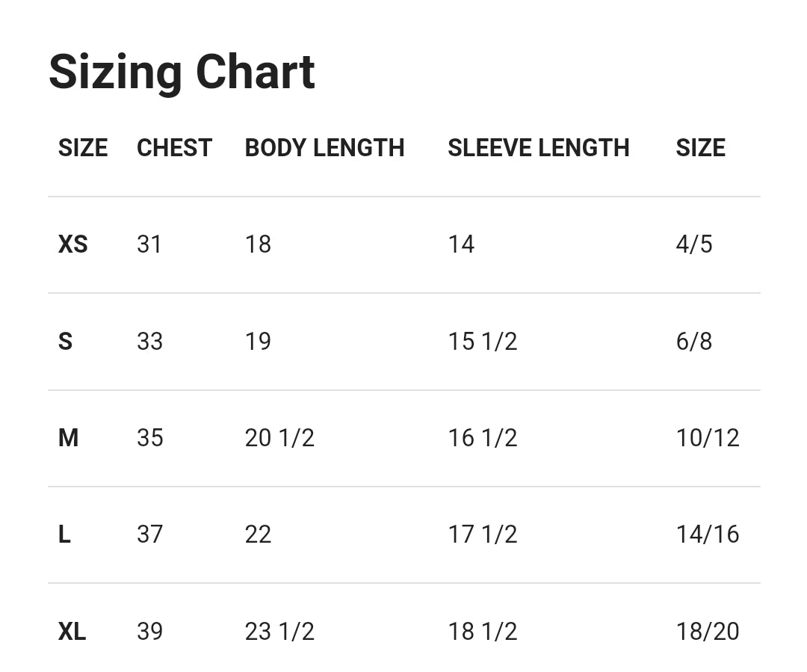Select sleeve length value 17 1/2
The width and height of the screenshot is (807, 672).
[482, 534]
